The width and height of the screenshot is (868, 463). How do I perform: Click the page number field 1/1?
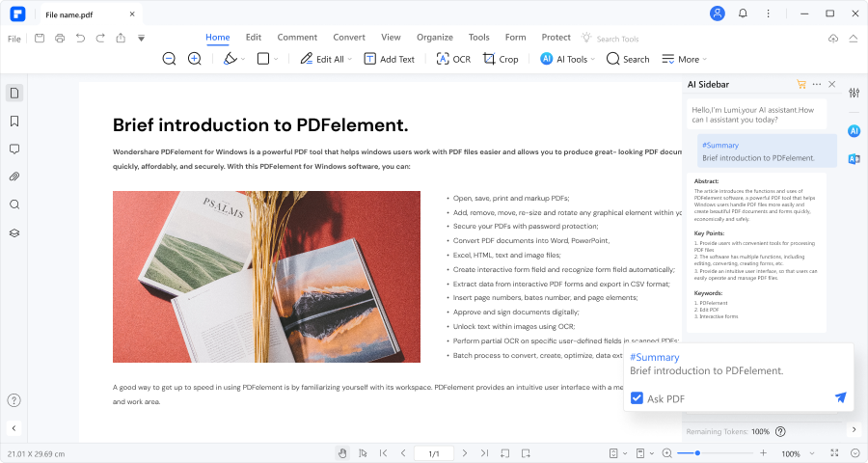[434, 453]
